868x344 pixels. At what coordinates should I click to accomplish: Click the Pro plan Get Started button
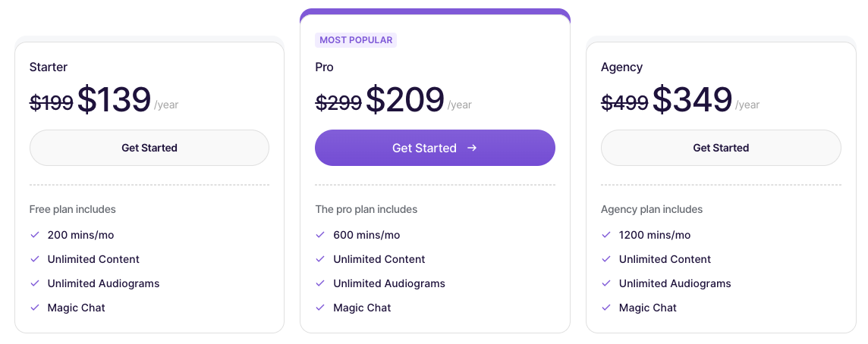coord(434,148)
